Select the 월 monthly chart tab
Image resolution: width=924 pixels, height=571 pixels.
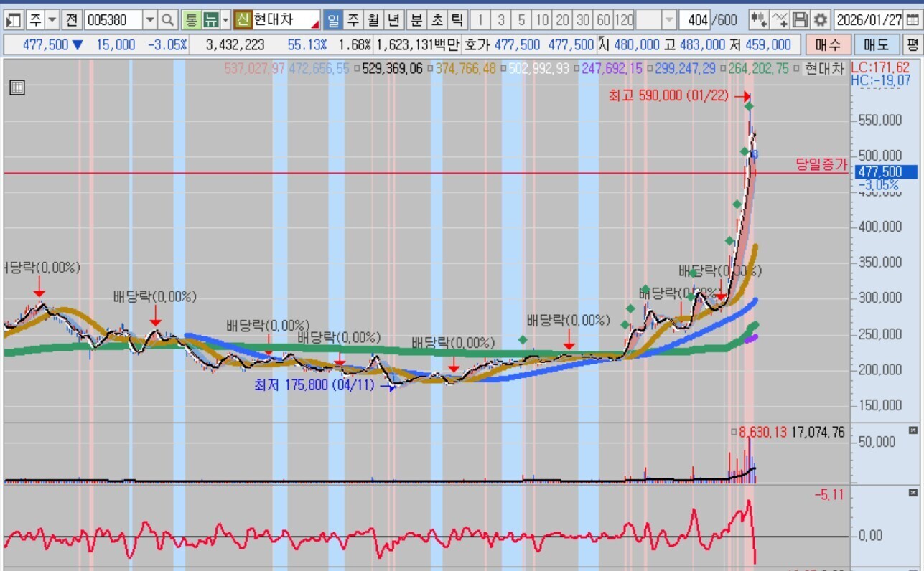(x=373, y=19)
